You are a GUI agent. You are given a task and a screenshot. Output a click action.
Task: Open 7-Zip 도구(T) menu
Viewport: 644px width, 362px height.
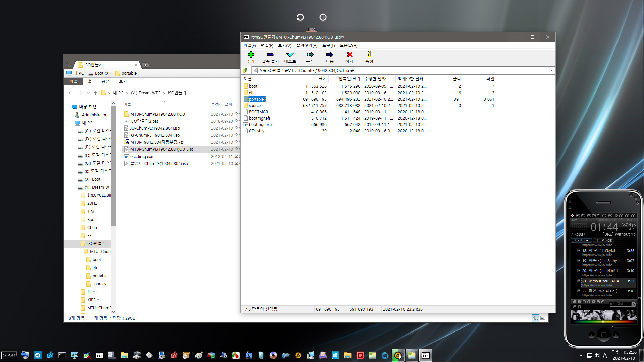tap(328, 45)
